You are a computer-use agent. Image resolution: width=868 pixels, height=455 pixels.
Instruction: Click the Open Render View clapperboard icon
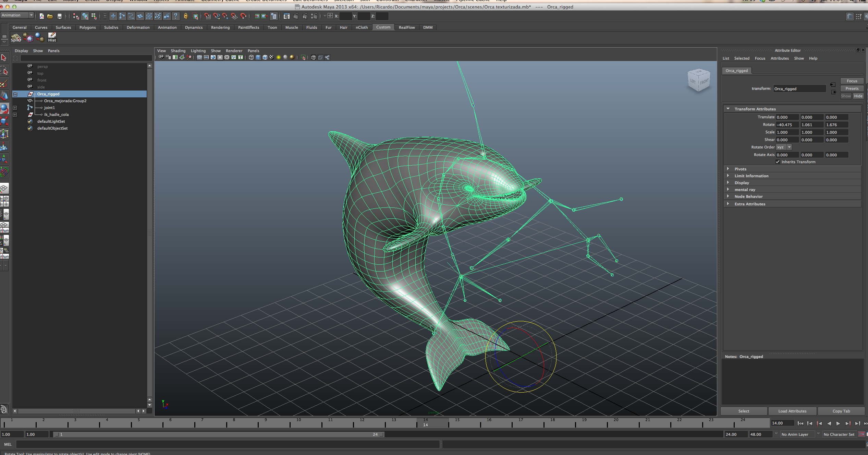[286, 16]
